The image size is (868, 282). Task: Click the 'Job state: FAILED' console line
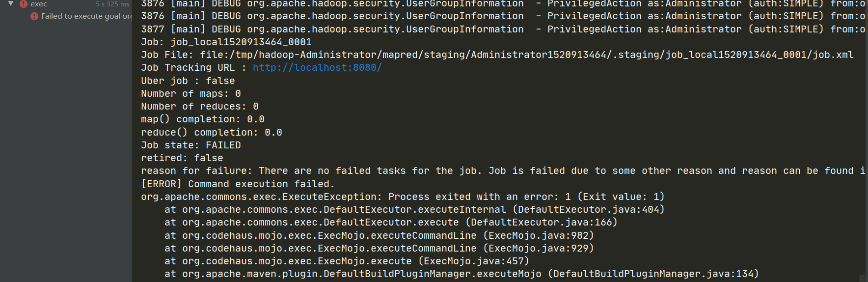(x=191, y=145)
